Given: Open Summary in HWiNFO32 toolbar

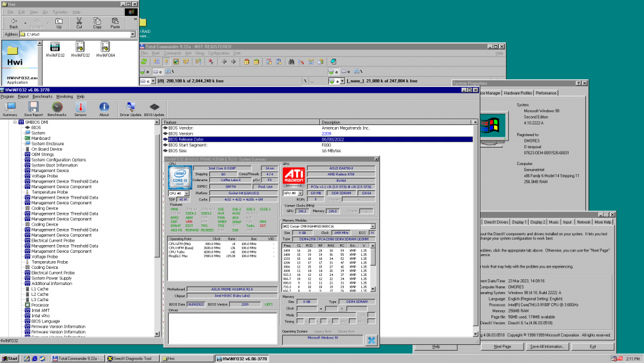Looking at the screenshot, I should (x=10, y=110).
